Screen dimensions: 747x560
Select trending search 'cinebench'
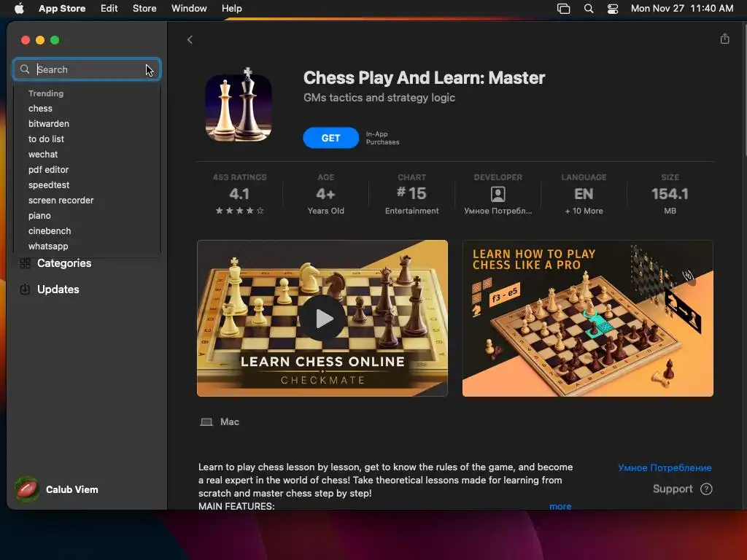[x=50, y=231]
